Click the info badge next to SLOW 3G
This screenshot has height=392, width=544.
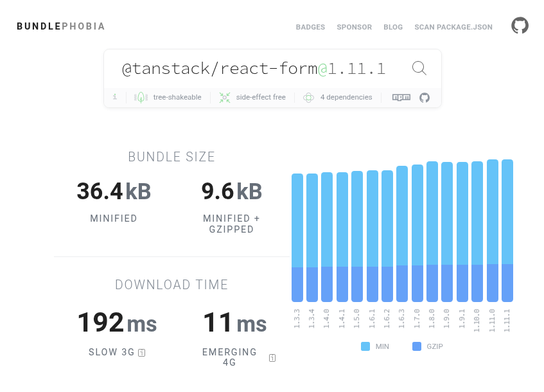coord(143,352)
